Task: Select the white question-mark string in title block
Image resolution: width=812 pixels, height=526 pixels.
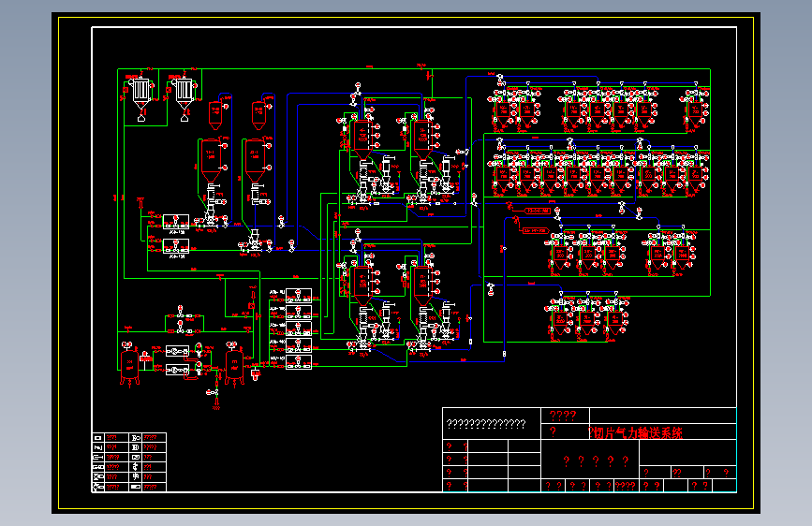Action: [x=486, y=424]
